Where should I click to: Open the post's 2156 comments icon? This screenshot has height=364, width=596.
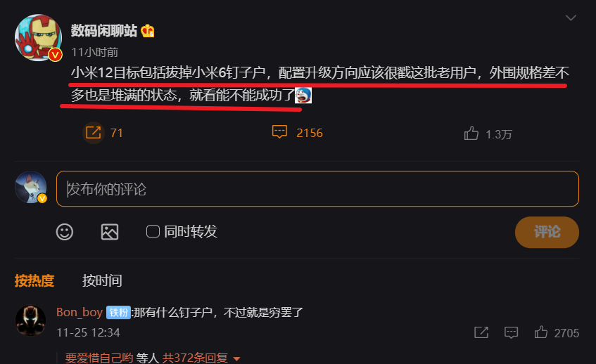(279, 132)
